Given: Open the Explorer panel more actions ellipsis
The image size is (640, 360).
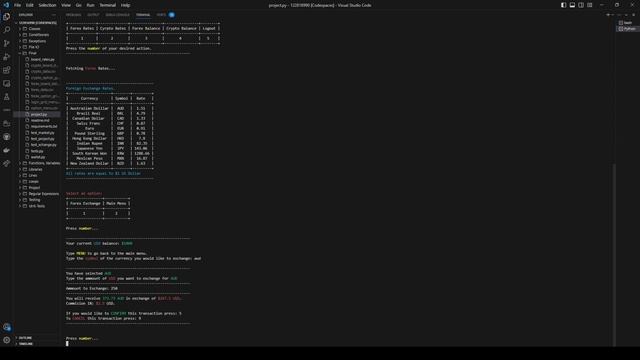Looking at the screenshot, I should point(53,15).
